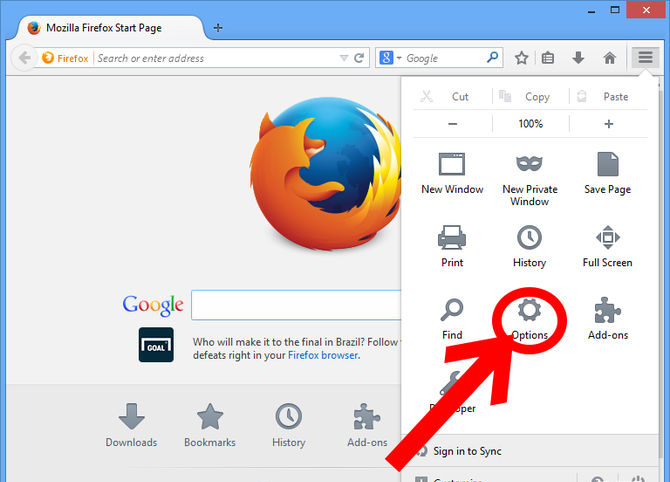
Task: Click the search magnifier in Google box
Action: coord(492,57)
